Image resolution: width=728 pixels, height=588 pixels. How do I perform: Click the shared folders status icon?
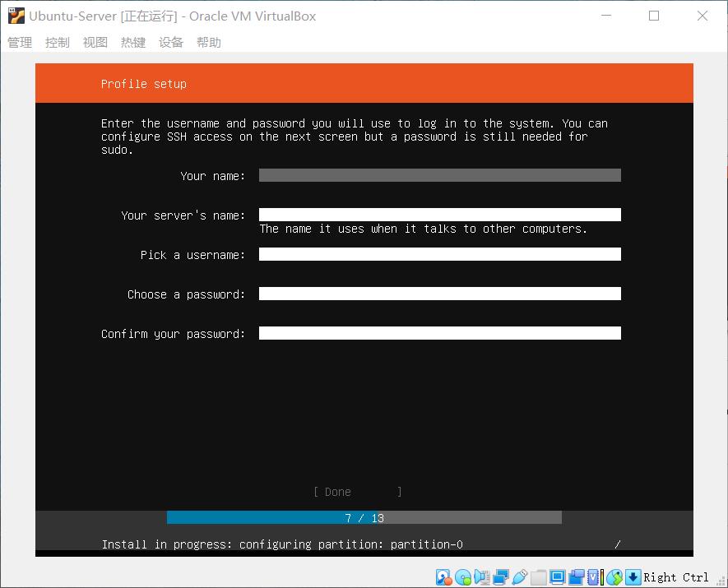point(539,576)
